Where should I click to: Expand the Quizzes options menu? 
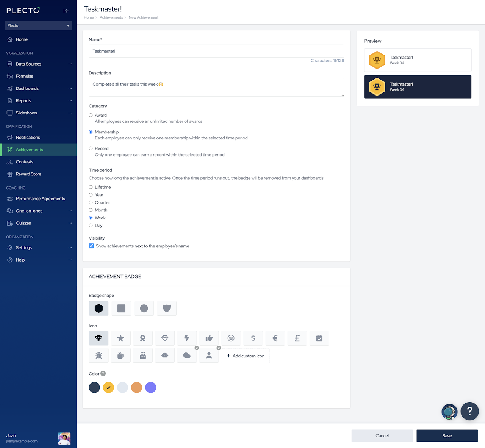click(70, 223)
